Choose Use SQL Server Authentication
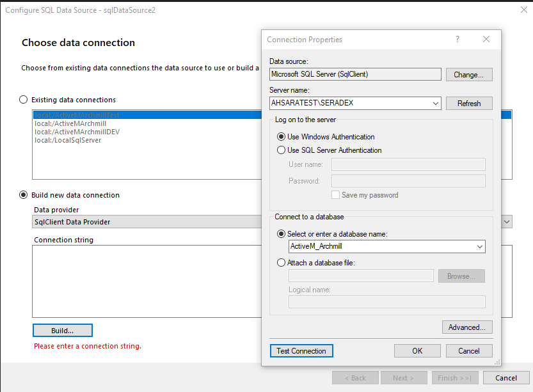Viewport: 533px width, 392px height. coord(281,150)
